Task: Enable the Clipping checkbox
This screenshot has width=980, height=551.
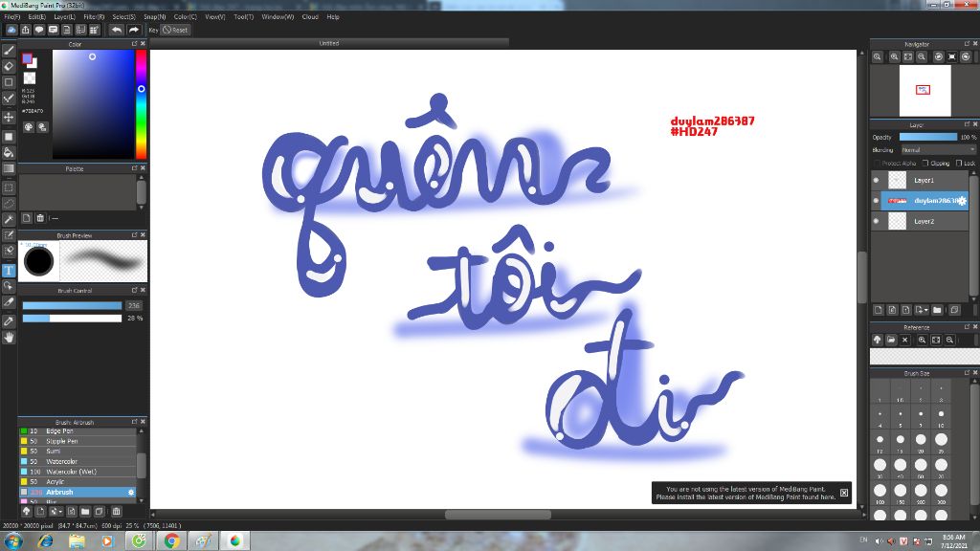Action: (925, 163)
